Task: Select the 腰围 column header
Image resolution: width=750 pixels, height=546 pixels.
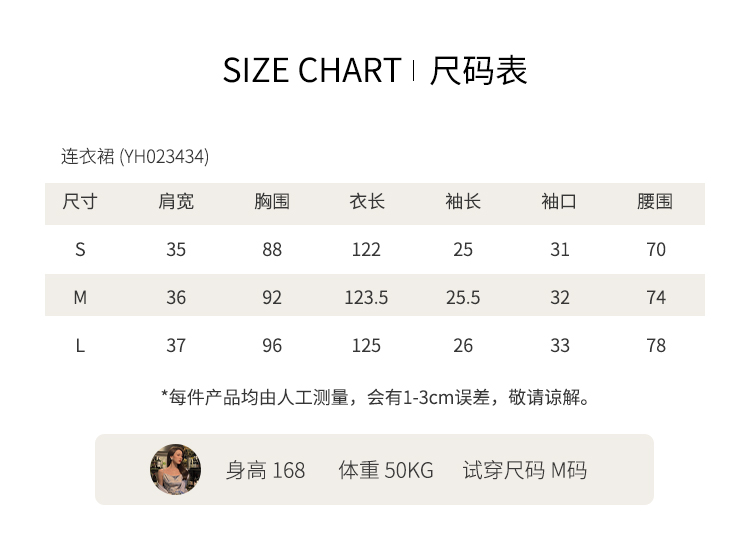Action: pyautogui.click(x=655, y=202)
